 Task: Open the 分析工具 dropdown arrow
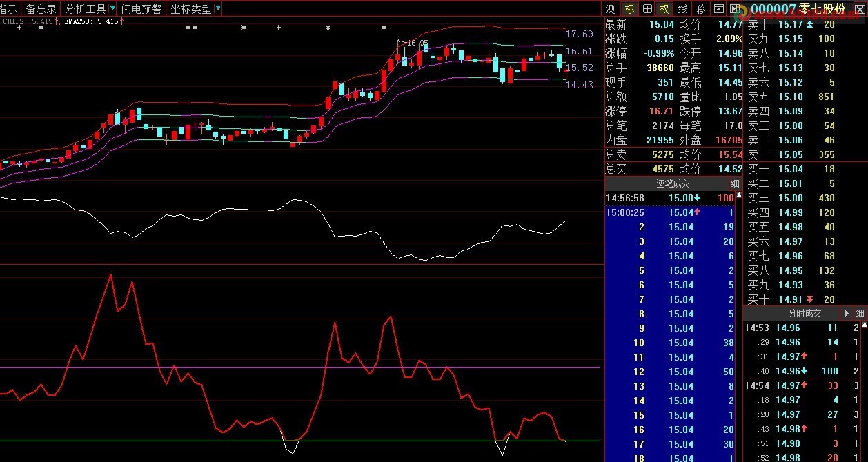pyautogui.click(x=112, y=9)
